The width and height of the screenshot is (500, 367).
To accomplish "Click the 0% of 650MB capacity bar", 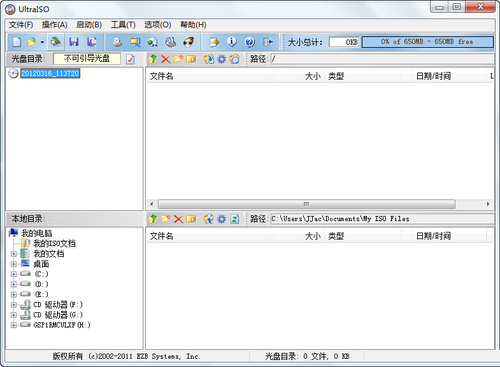I will [427, 42].
